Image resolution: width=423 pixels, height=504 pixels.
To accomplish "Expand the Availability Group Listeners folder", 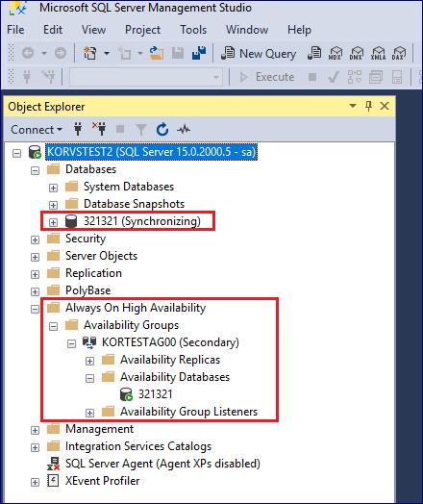I will coord(90,414).
